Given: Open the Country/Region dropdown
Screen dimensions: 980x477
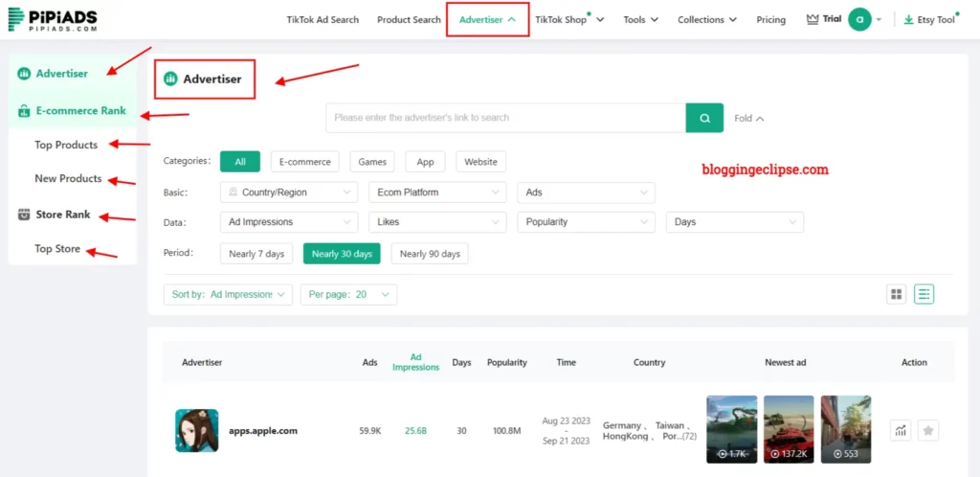Looking at the screenshot, I should coord(289,193).
